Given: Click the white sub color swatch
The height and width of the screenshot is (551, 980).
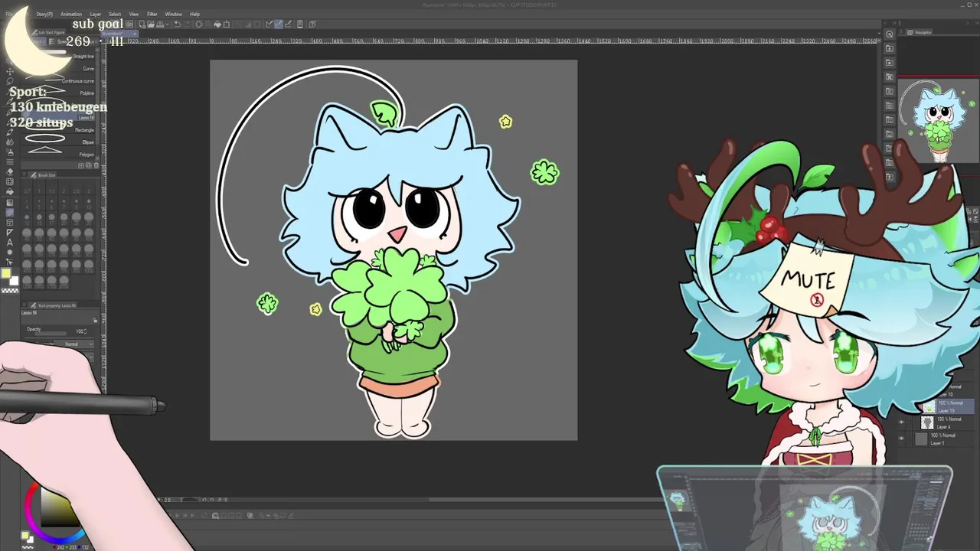Looking at the screenshot, I should (14, 280).
